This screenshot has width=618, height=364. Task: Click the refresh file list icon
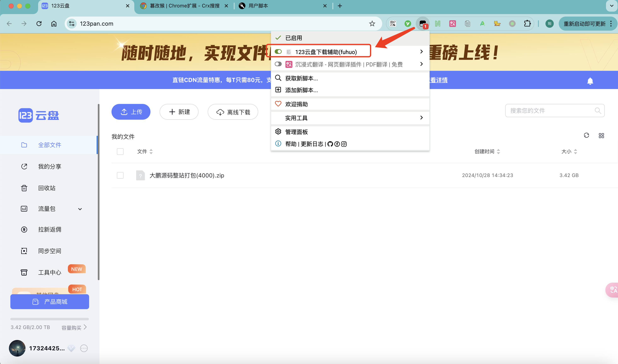coord(586,135)
